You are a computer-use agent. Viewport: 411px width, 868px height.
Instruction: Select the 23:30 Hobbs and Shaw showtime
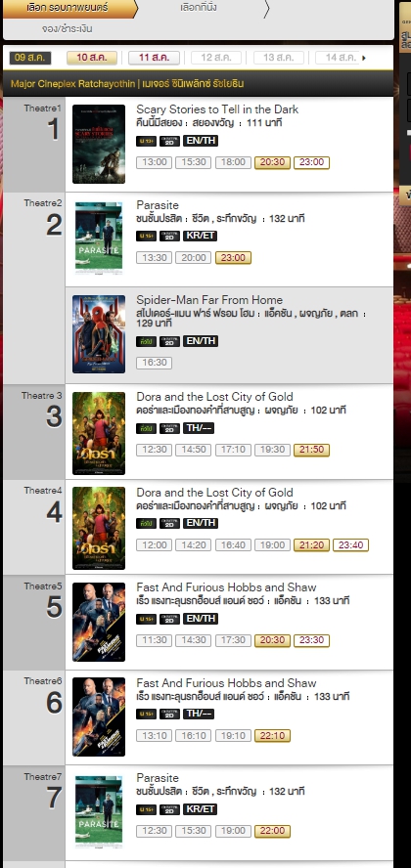[311, 640]
